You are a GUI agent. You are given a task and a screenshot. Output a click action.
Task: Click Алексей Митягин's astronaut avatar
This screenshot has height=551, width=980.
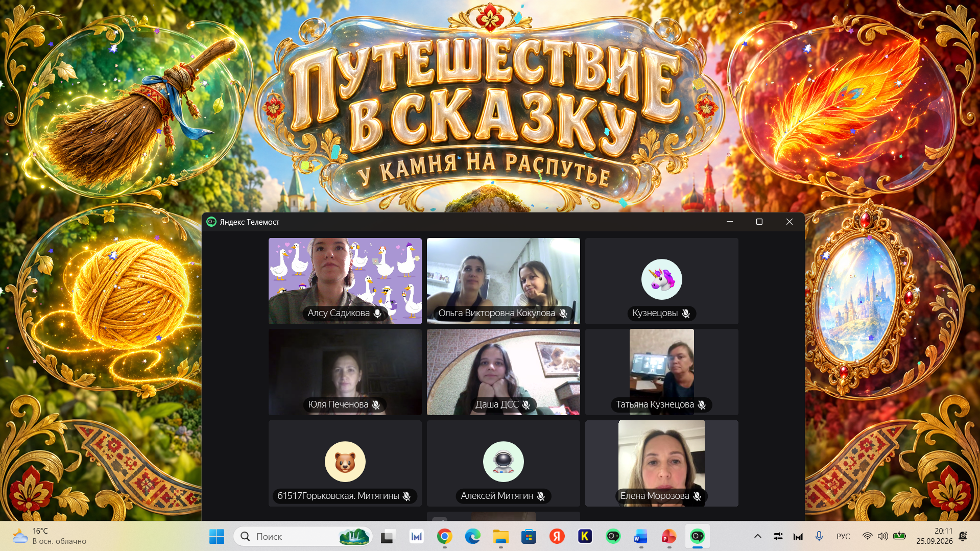(x=504, y=462)
